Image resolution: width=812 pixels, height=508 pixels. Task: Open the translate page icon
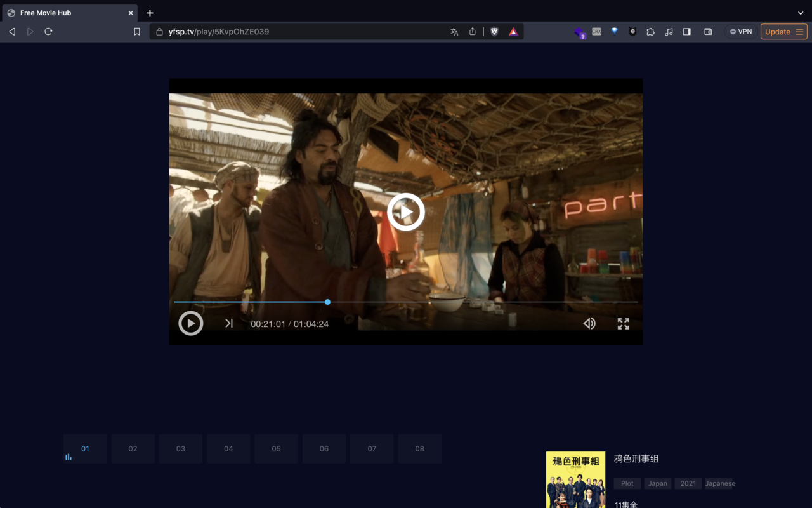(x=454, y=32)
